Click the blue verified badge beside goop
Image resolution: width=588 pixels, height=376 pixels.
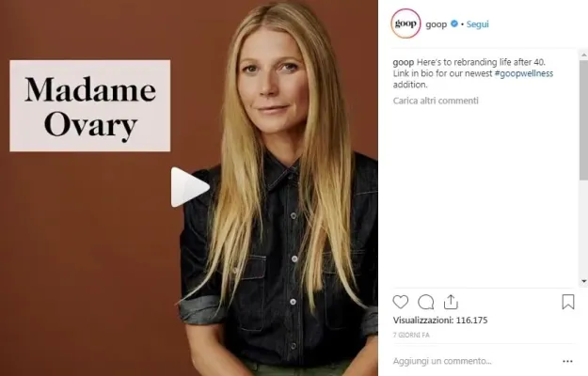tap(454, 23)
